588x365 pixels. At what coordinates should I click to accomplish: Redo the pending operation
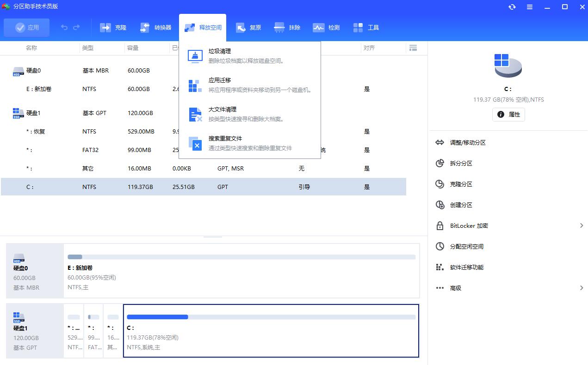[x=76, y=28]
